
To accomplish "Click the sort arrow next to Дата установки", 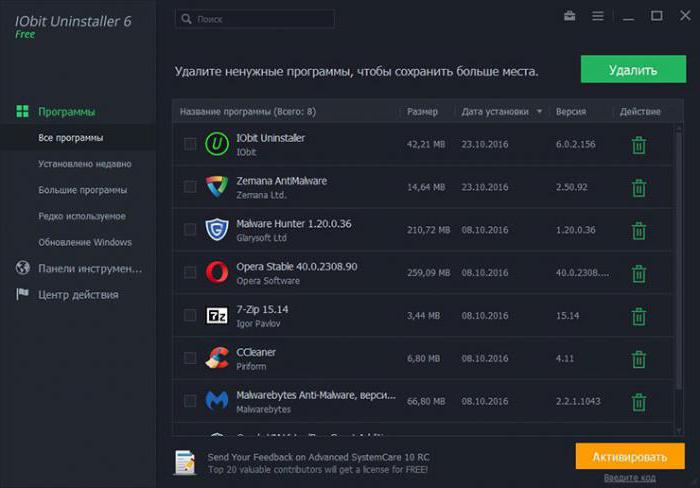I will pos(539,112).
